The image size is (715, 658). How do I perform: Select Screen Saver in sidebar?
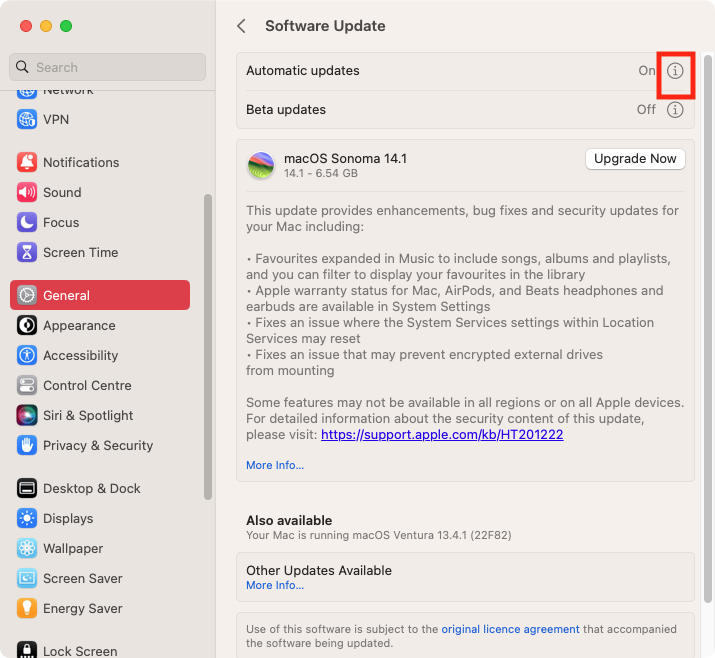point(100,578)
